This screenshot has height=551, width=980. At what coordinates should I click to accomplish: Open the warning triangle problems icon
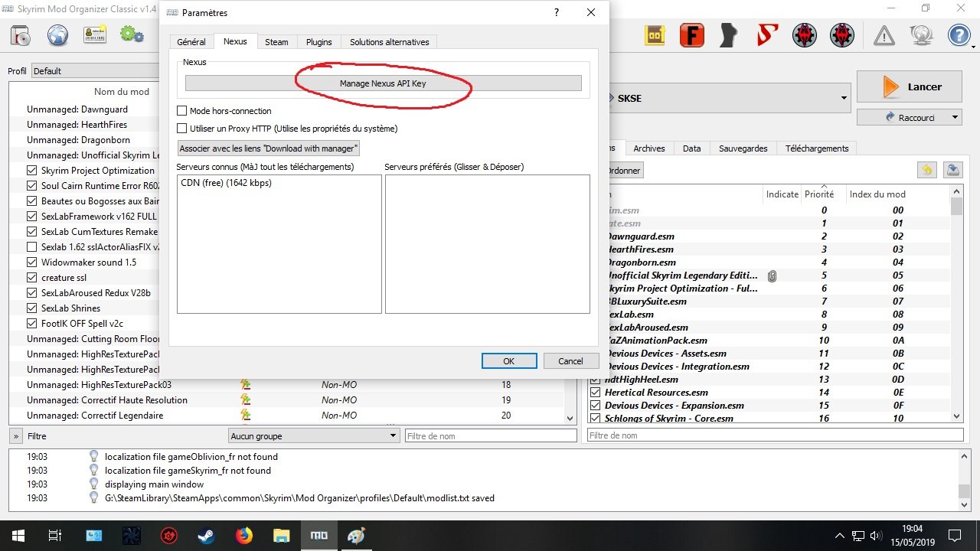pyautogui.click(x=884, y=35)
